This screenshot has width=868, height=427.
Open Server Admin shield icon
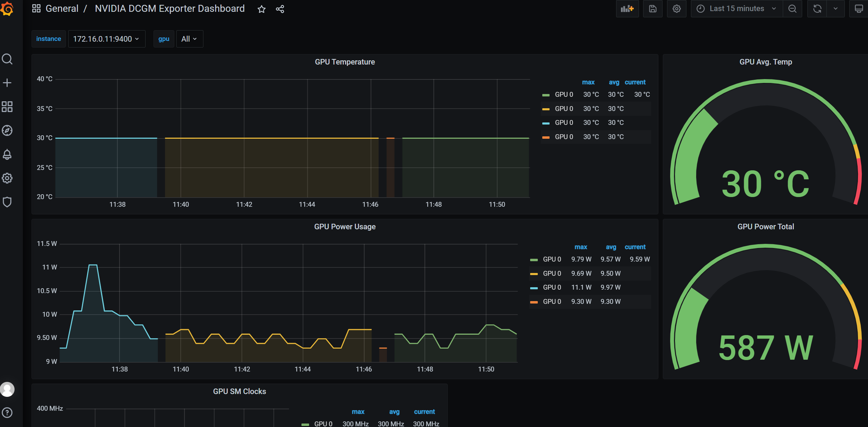(7, 202)
